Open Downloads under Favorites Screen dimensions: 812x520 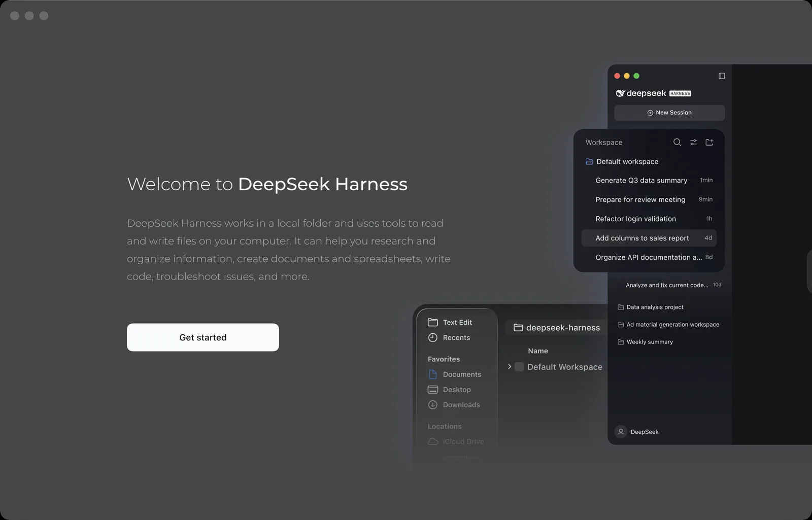pyautogui.click(x=454, y=405)
